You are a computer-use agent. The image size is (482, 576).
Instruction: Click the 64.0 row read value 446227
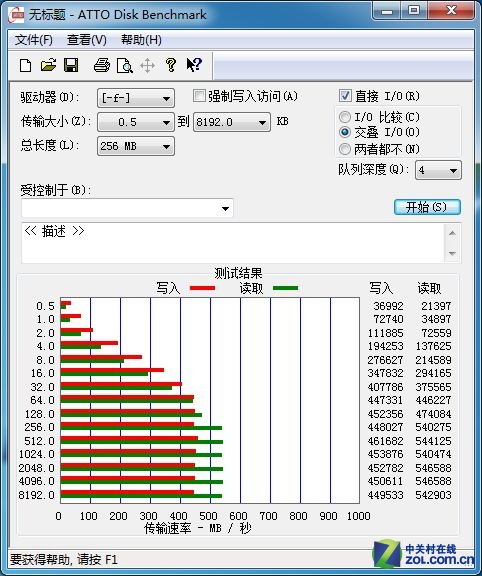click(x=433, y=400)
